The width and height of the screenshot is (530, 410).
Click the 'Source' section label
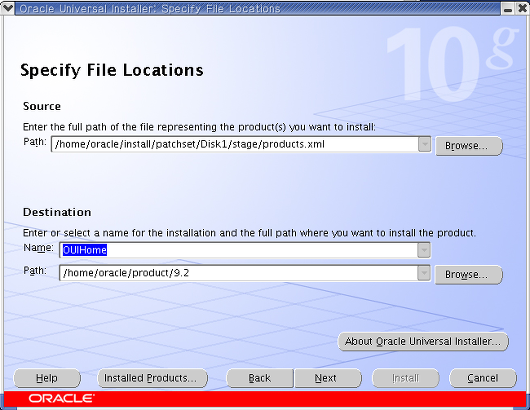[x=42, y=106]
